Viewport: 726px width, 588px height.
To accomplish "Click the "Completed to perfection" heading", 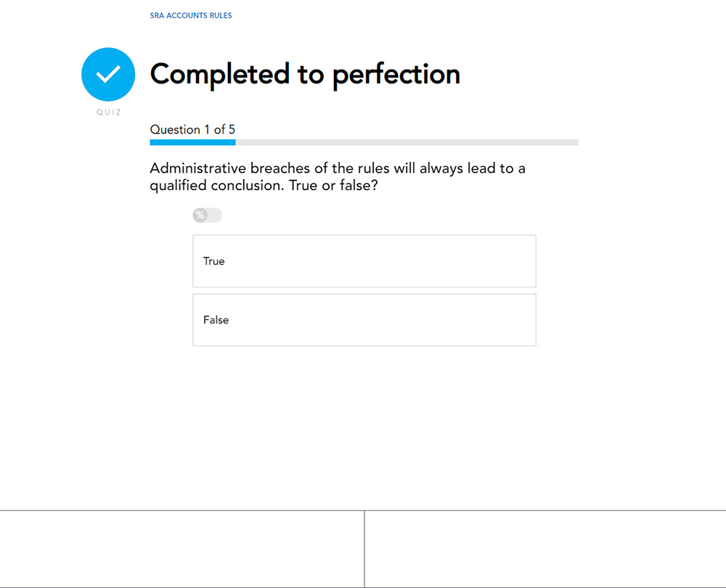I will (x=305, y=74).
